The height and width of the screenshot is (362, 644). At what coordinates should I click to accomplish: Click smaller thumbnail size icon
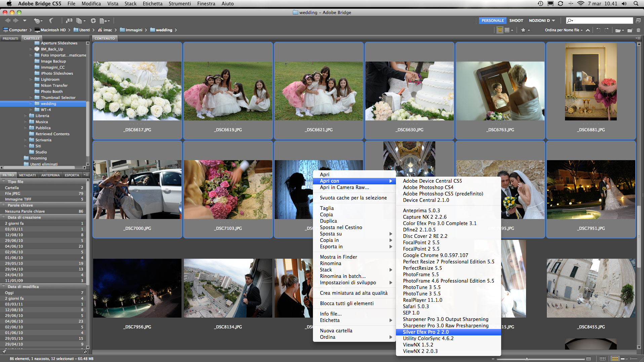pos(493,359)
